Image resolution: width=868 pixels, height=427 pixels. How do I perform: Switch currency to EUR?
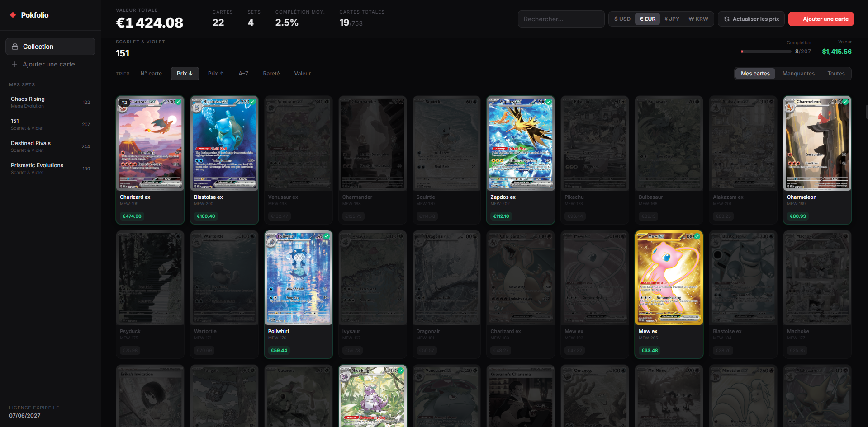(648, 19)
